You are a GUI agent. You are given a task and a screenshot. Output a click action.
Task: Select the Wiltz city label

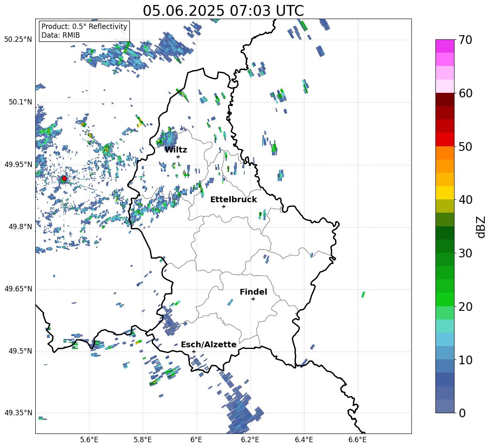tap(176, 150)
